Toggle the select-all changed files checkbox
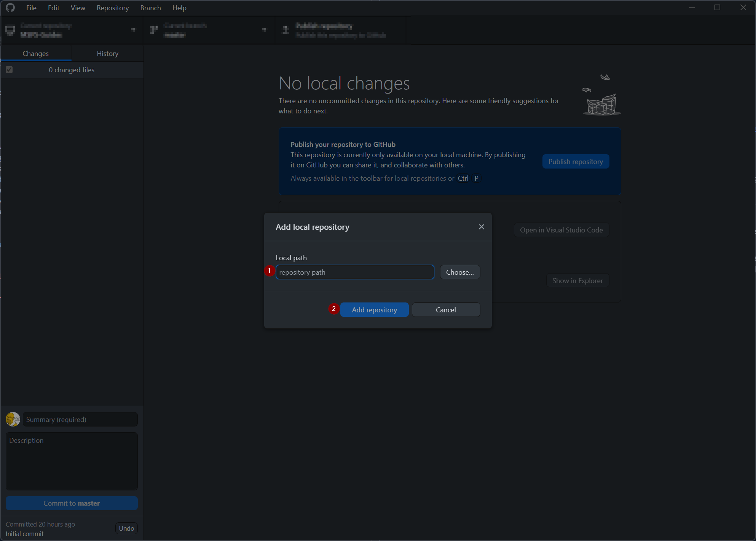 (9, 70)
